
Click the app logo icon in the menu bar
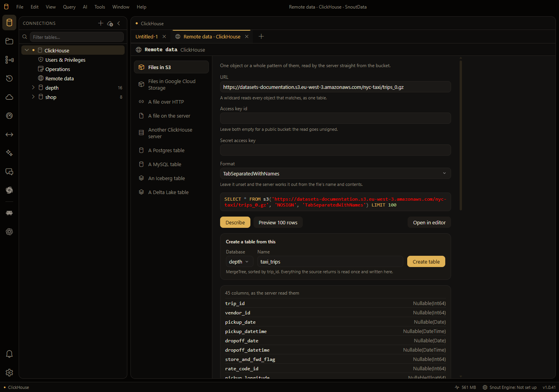(x=6, y=7)
